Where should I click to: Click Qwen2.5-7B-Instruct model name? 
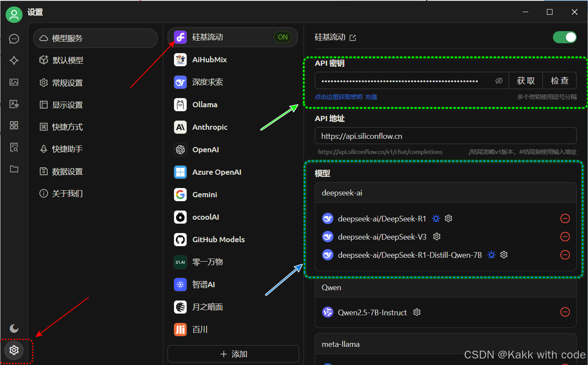click(372, 312)
